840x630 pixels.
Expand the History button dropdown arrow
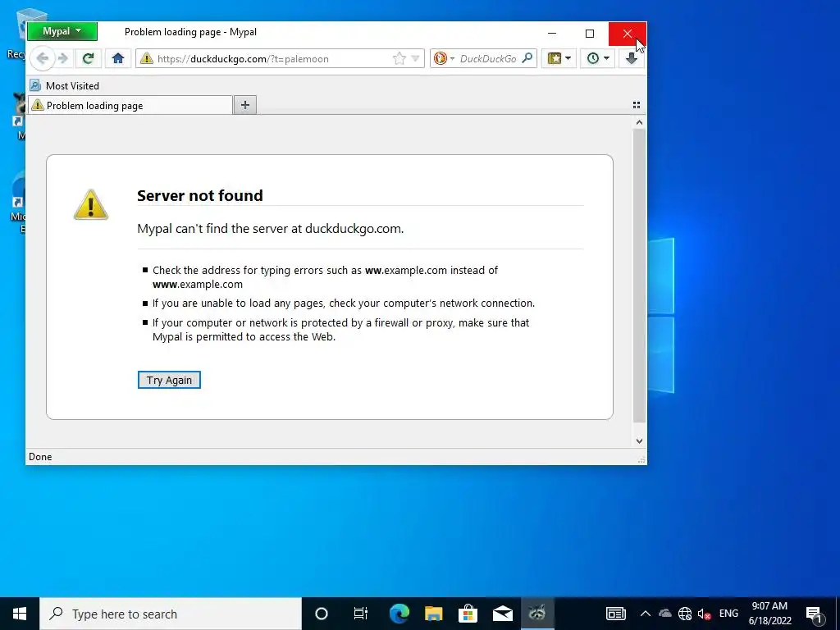point(607,58)
